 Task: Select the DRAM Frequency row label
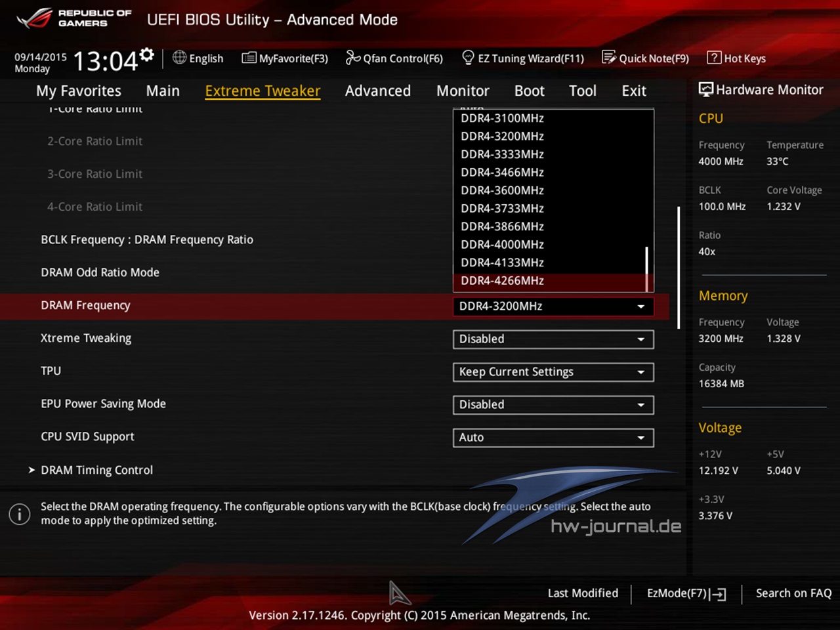85,305
